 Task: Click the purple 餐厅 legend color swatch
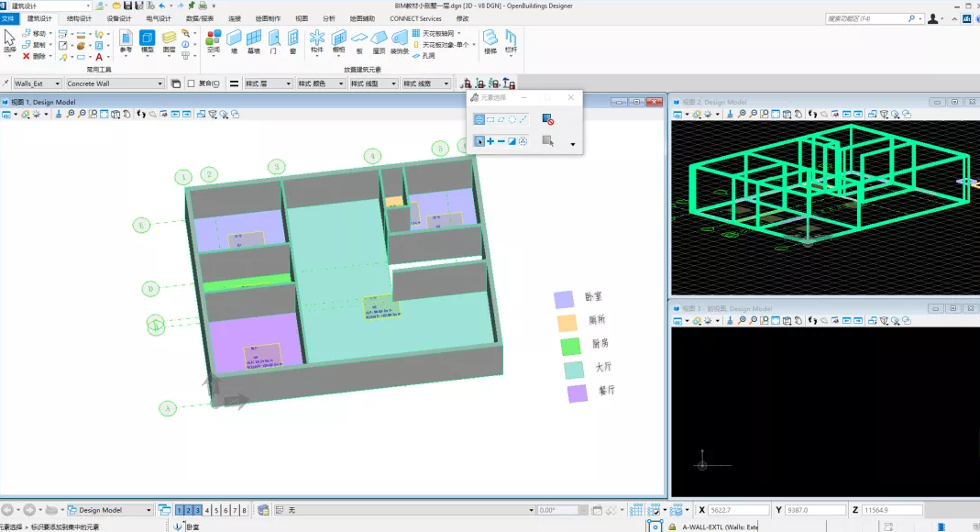[x=577, y=393]
